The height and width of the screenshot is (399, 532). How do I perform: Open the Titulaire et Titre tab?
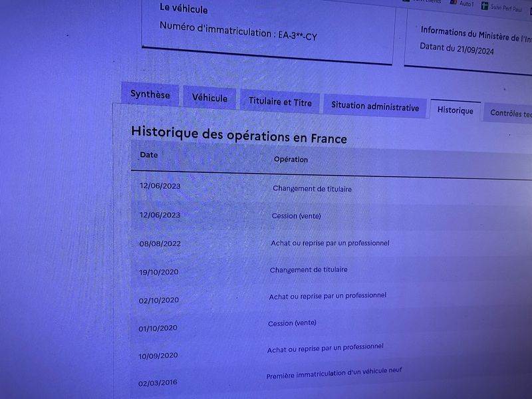pos(280,102)
